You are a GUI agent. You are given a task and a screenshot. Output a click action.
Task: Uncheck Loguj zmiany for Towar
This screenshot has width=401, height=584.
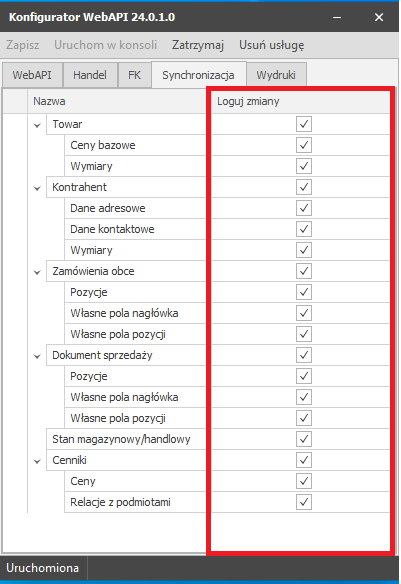click(304, 124)
